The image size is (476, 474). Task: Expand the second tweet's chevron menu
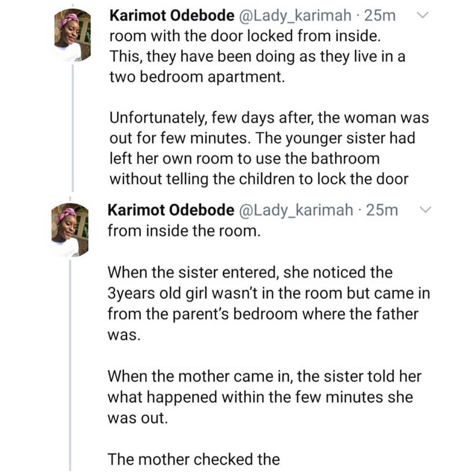[x=426, y=210]
